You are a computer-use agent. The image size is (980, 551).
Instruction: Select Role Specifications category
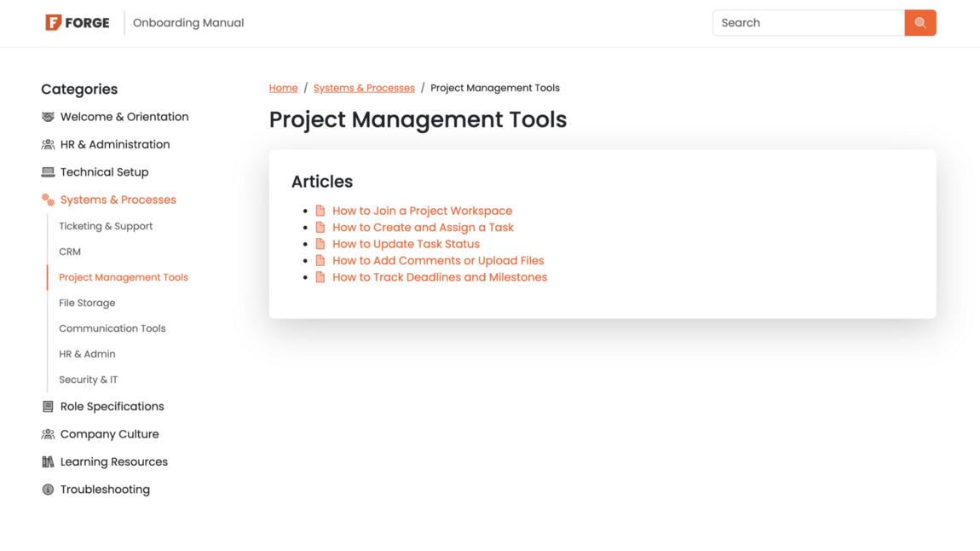[x=112, y=407]
